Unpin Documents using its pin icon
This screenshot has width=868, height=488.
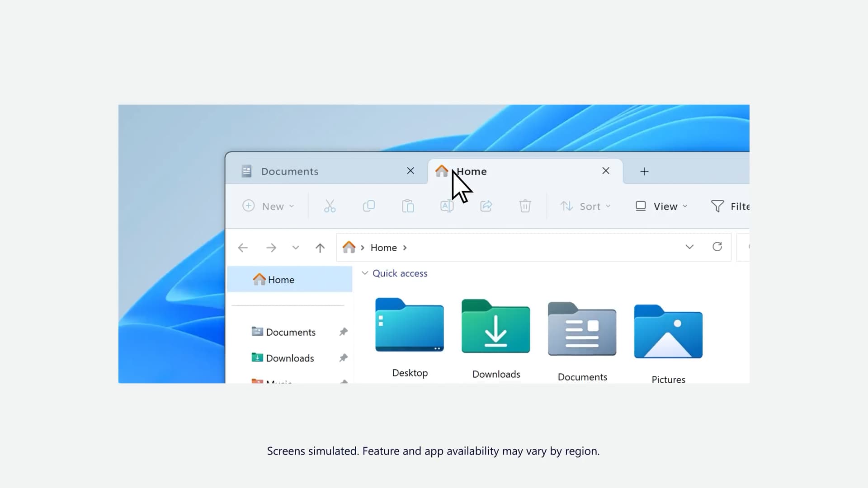pos(344,332)
